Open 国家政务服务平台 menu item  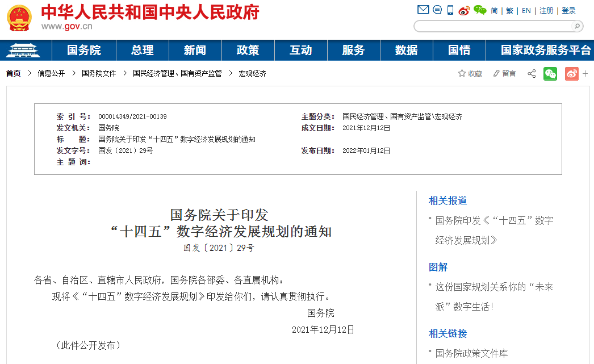point(546,50)
